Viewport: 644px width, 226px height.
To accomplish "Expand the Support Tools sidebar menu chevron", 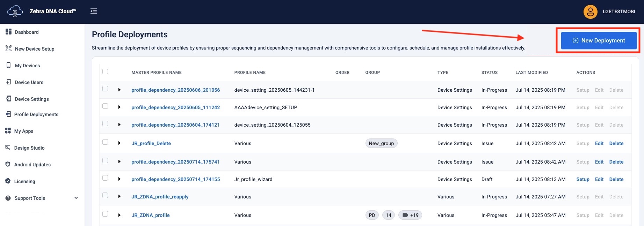I will click(x=76, y=198).
